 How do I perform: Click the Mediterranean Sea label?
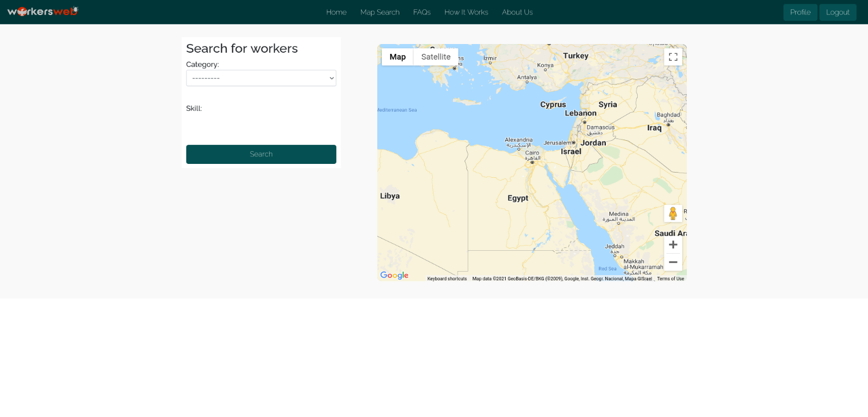tap(397, 109)
